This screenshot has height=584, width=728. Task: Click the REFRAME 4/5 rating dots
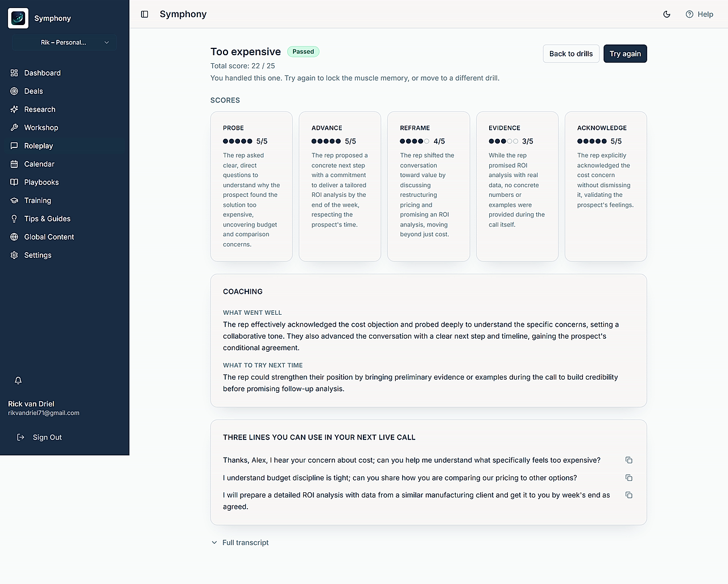pos(415,141)
